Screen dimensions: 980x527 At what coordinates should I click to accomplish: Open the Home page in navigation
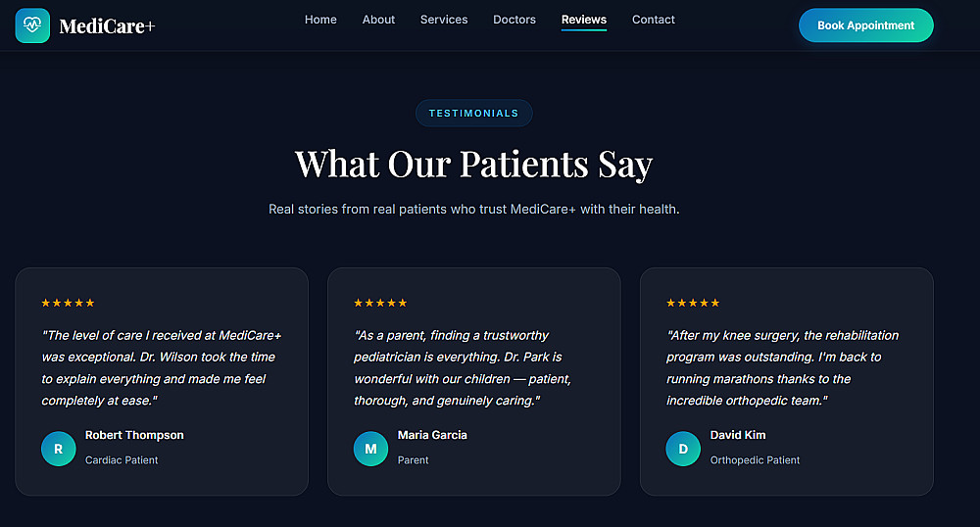[320, 20]
